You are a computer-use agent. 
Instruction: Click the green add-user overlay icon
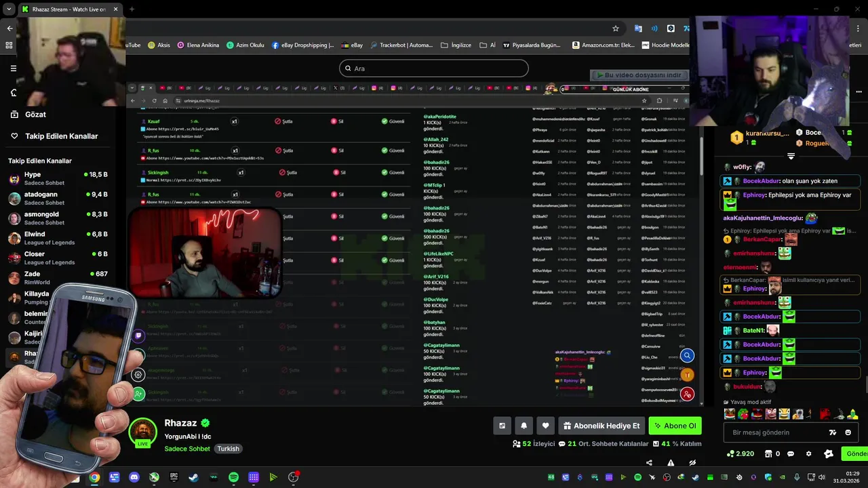138,394
